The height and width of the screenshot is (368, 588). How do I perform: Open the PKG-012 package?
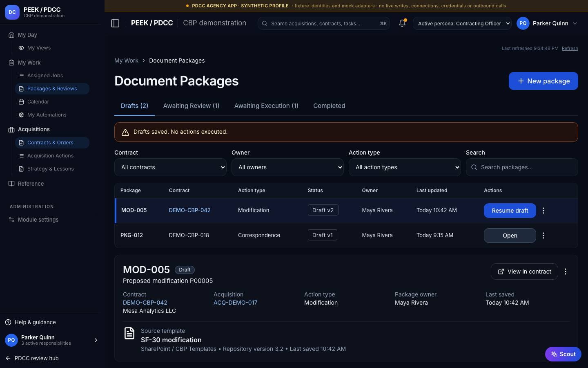(x=510, y=236)
